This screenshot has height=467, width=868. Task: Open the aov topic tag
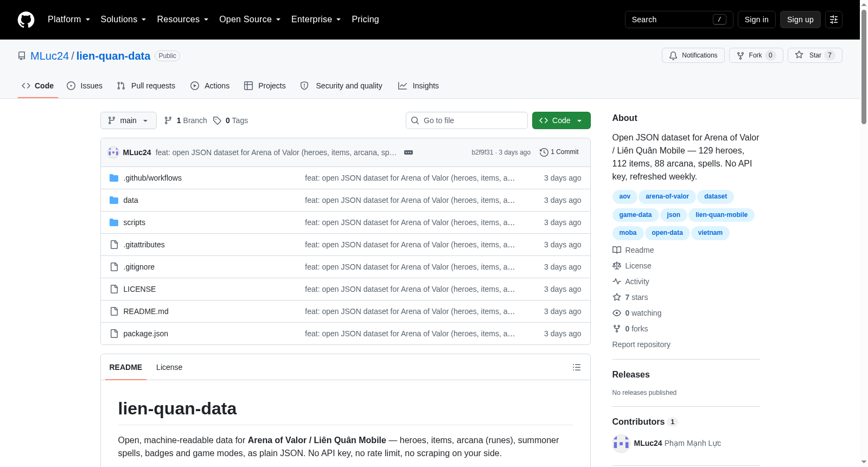tap(625, 196)
